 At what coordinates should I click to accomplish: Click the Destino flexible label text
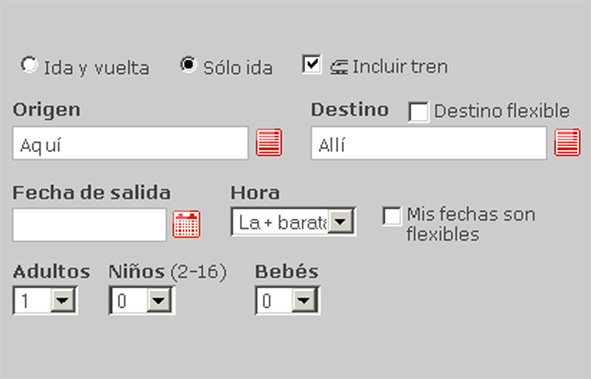(502, 111)
